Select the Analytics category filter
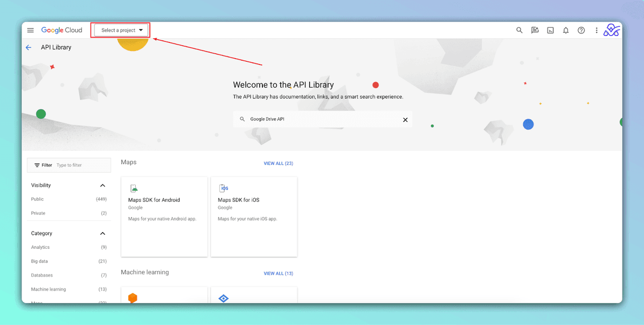The width and height of the screenshot is (644, 325). click(40, 248)
